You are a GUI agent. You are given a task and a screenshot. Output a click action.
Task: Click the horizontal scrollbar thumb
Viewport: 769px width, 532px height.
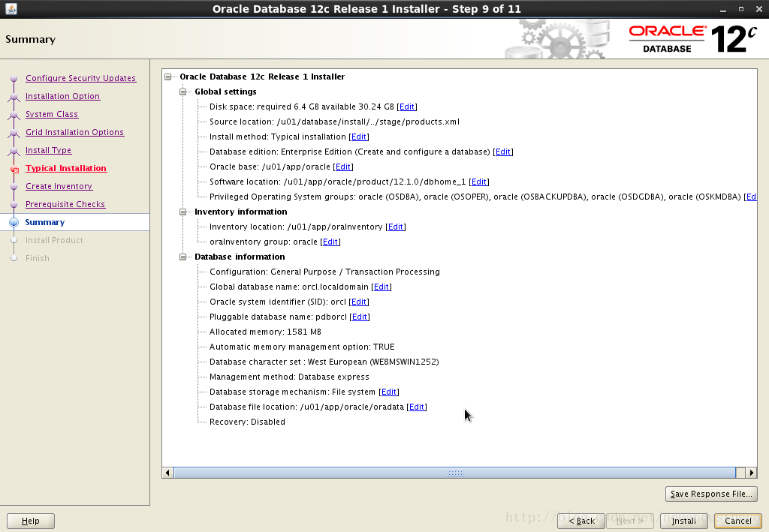454,473
